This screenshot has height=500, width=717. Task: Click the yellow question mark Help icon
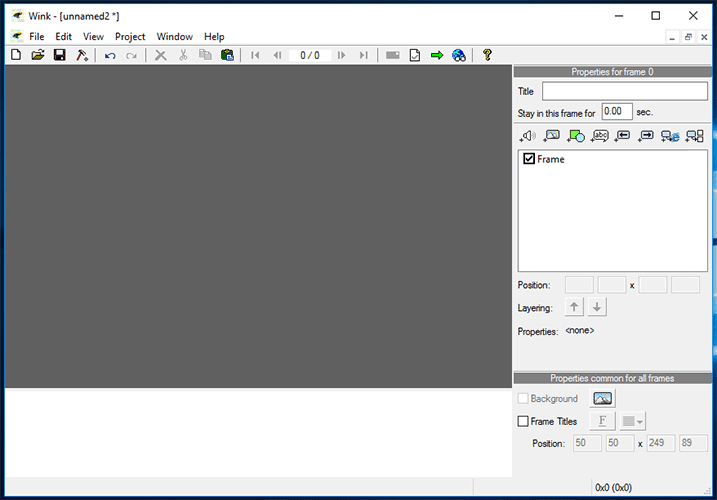[x=488, y=55]
